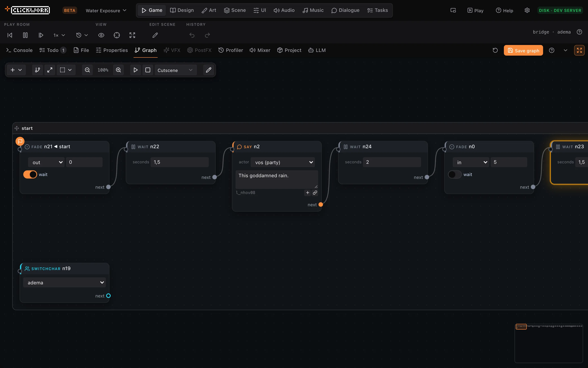588x368 pixels.
Task: Open the Profiler tab
Action: (x=231, y=50)
